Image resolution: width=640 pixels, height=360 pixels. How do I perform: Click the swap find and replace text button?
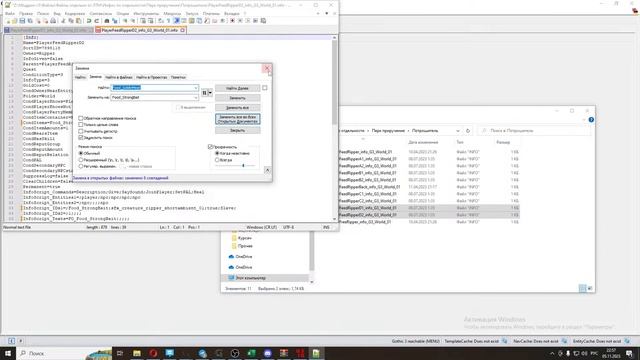204,93
